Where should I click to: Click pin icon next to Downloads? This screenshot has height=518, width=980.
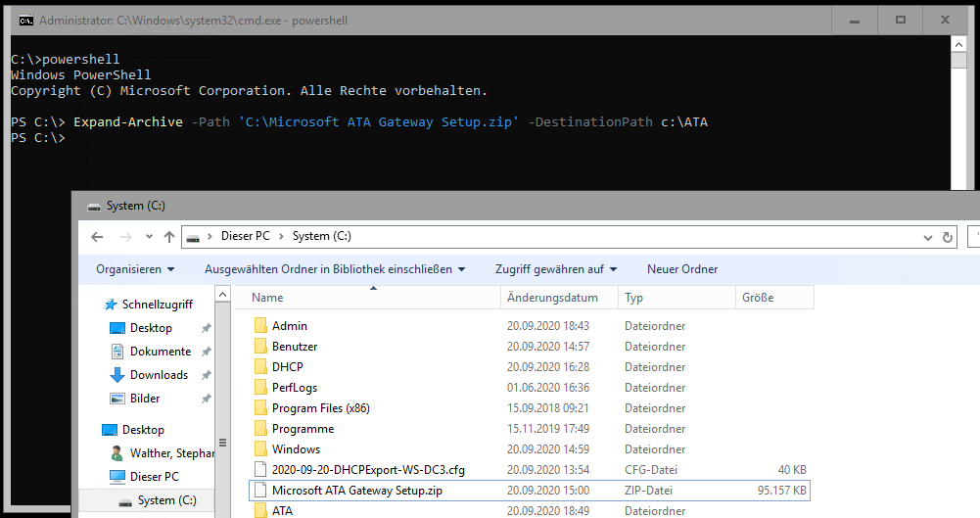pos(206,375)
